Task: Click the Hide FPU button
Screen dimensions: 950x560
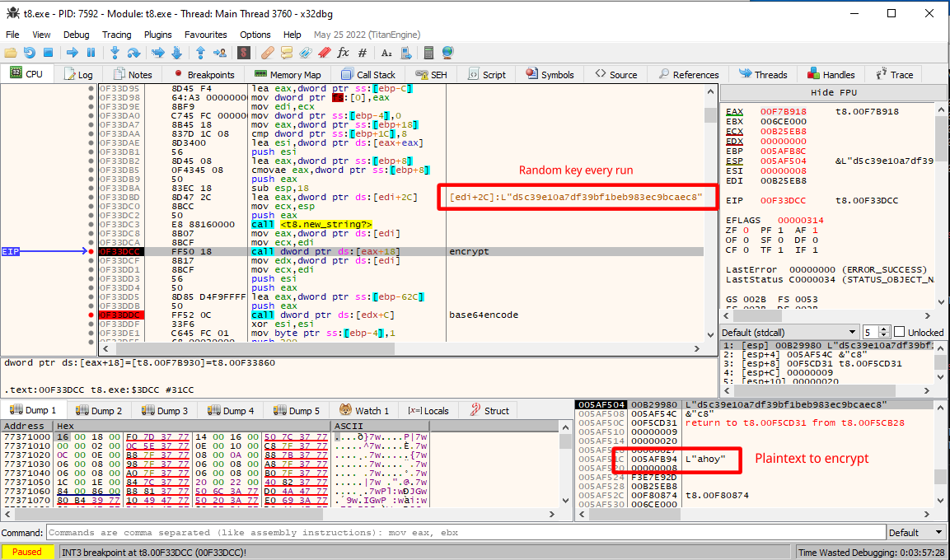Action: pyautogui.click(x=833, y=92)
